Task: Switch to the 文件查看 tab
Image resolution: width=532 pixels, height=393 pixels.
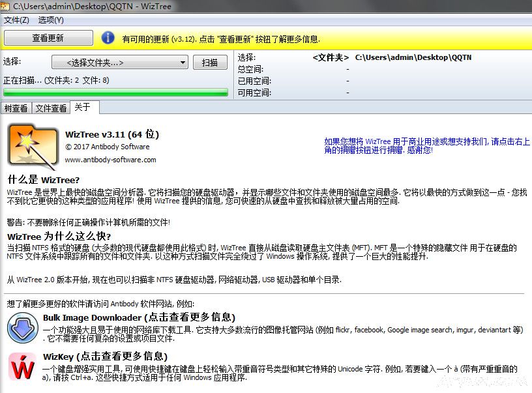Action: pos(51,108)
